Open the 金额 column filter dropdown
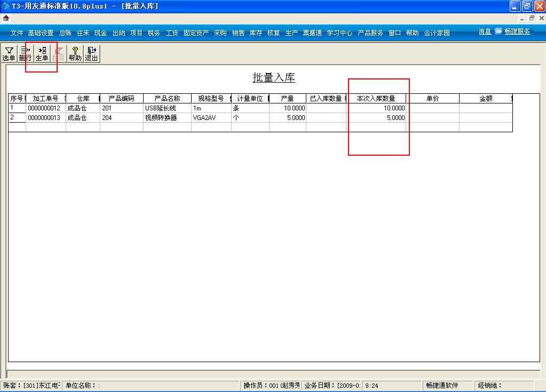The image size is (546, 392). tap(510, 98)
